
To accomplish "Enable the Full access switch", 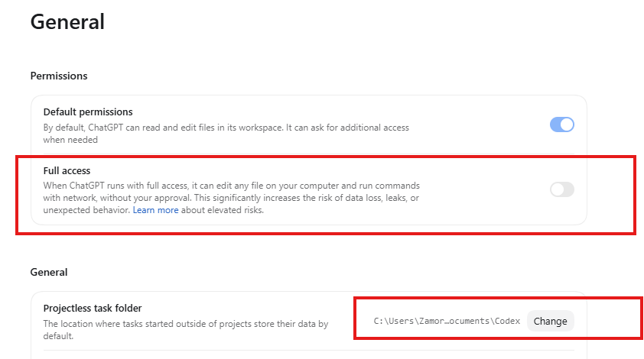I will [562, 189].
